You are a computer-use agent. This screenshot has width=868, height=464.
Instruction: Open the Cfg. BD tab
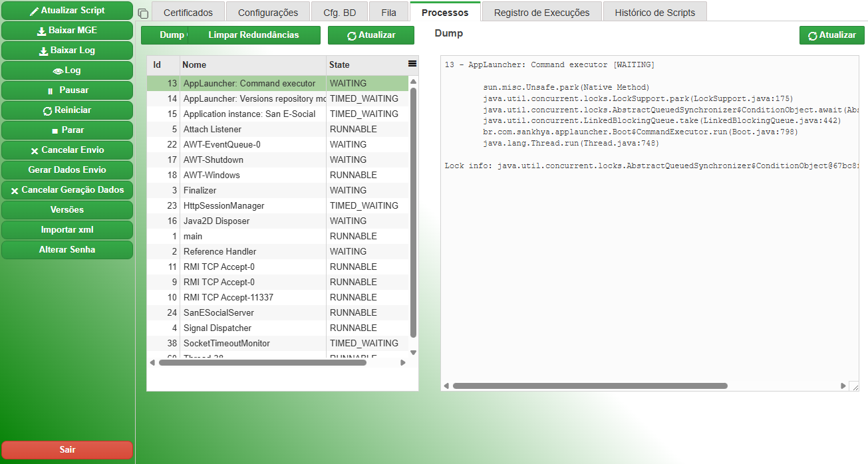(x=341, y=13)
